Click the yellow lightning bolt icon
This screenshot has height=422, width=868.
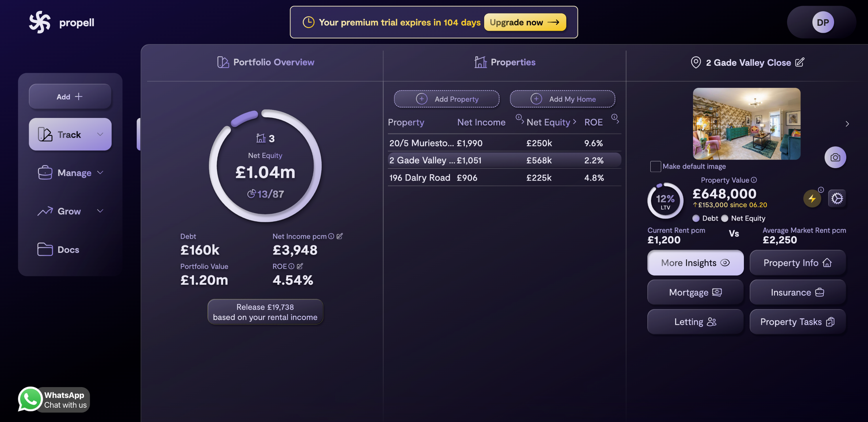point(812,199)
